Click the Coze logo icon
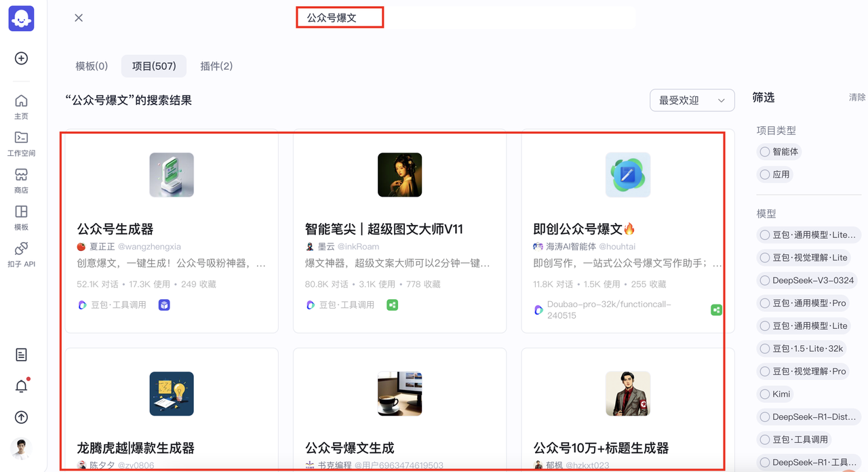Viewport: 868px width, 472px height. [x=21, y=19]
